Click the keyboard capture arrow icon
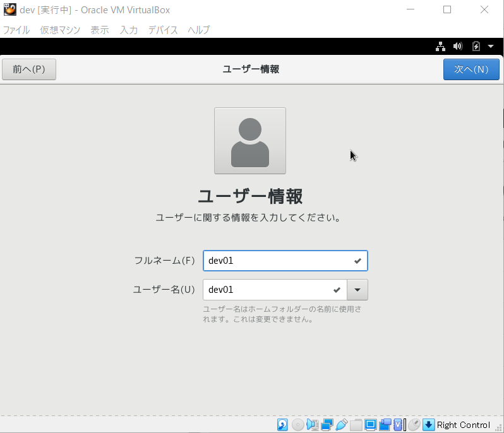Screen dimensions: 504x433 428,425
